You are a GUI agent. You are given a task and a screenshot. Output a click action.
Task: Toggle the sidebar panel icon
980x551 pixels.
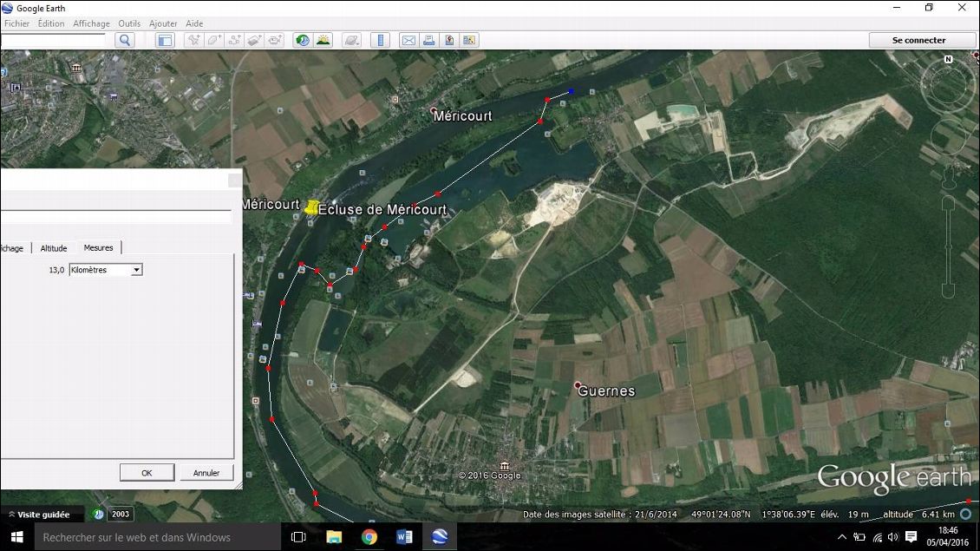tap(165, 40)
